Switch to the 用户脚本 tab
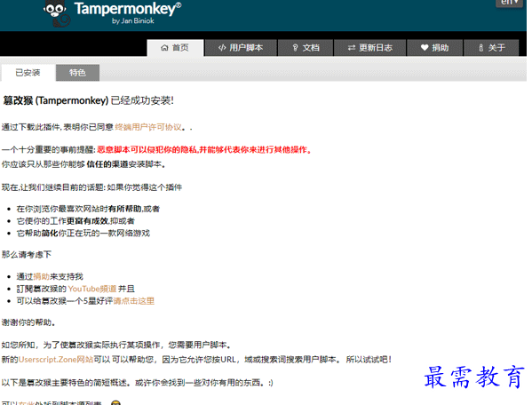The height and width of the screenshot is (405, 532). (x=241, y=48)
